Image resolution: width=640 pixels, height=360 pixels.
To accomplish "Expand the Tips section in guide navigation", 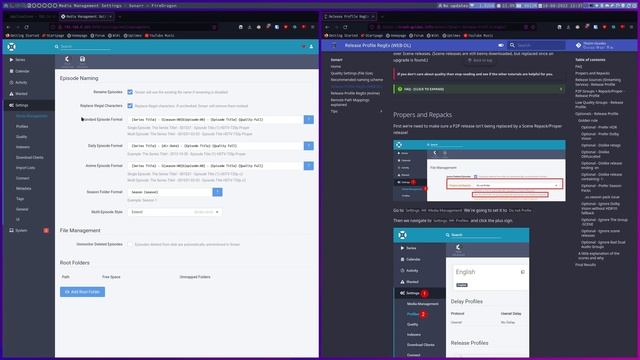I will pos(356,111).
